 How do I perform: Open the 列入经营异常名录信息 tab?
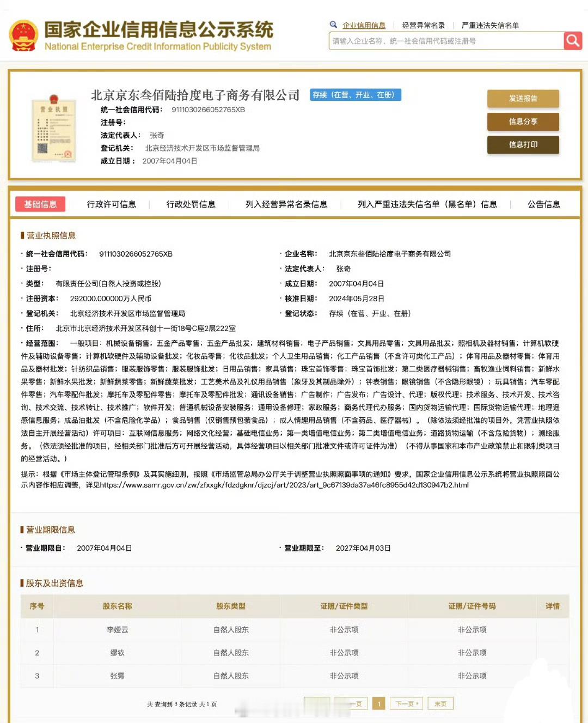click(x=286, y=204)
